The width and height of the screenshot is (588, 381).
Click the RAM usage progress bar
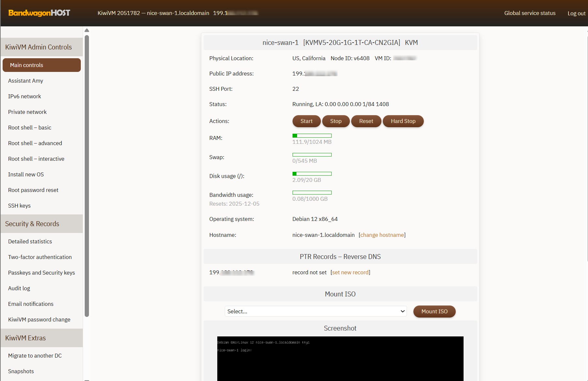(312, 136)
